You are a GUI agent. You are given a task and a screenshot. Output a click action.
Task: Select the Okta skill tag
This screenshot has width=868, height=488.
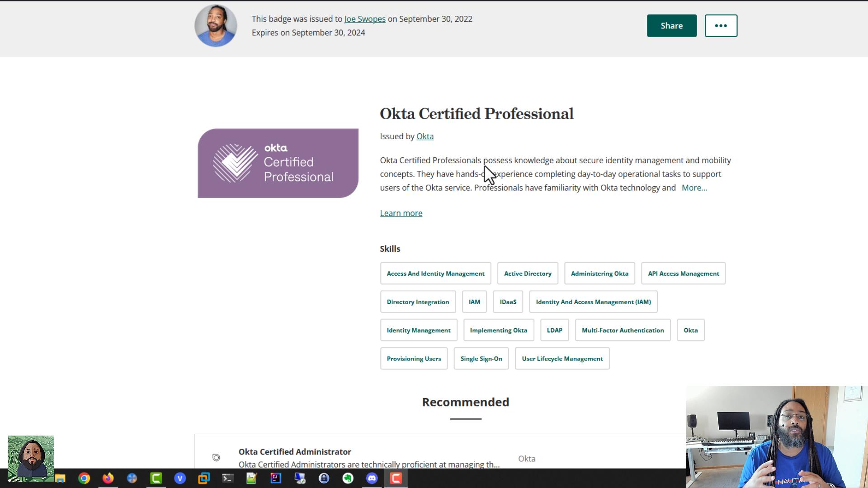point(691,330)
